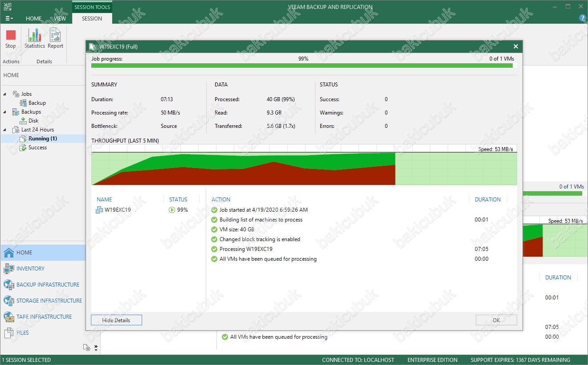The height and width of the screenshot is (365, 588).
Task: Click DURATION header in background main window
Action: (x=558, y=277)
